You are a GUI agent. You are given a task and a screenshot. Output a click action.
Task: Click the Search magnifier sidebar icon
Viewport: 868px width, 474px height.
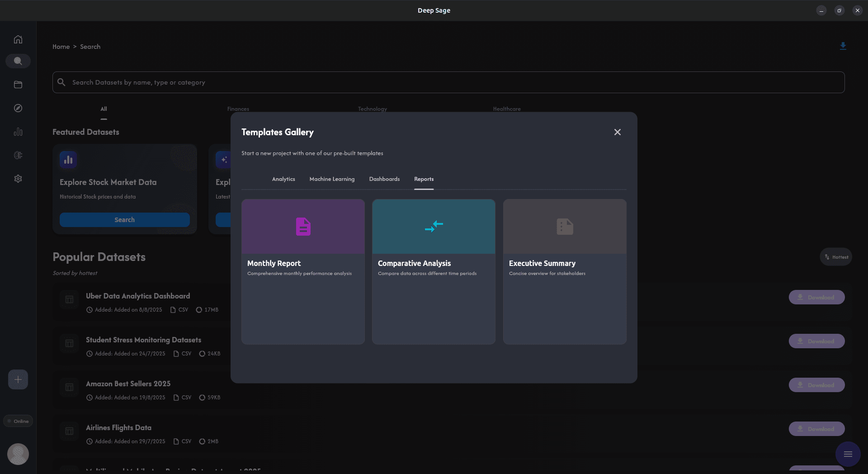[x=18, y=61]
